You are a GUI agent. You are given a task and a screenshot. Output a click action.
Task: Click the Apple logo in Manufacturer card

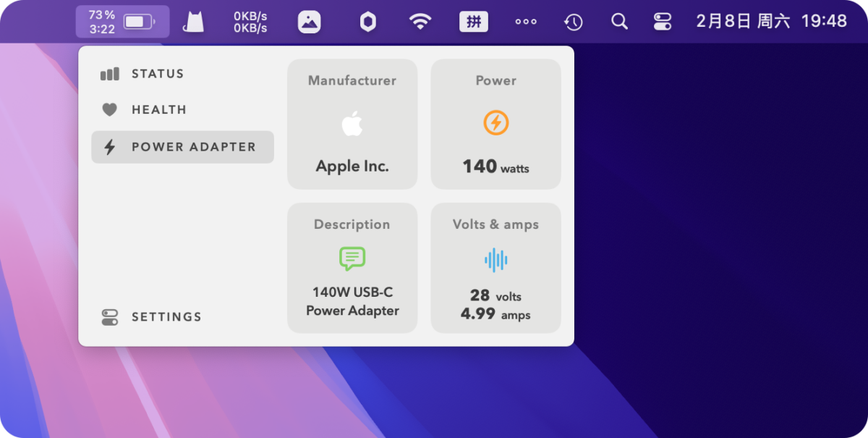pos(352,124)
